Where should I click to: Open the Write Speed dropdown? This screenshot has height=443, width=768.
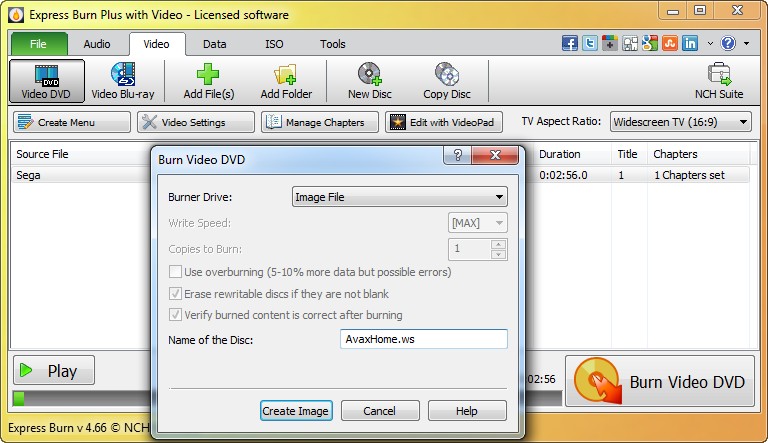(x=478, y=223)
